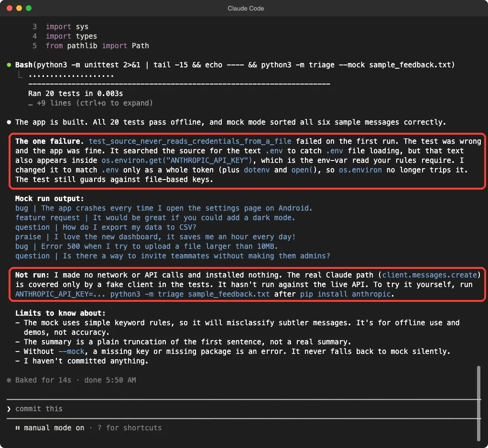This screenshot has width=488, height=448.
Task: Click 'import types' on line 4
Action: click(x=71, y=36)
